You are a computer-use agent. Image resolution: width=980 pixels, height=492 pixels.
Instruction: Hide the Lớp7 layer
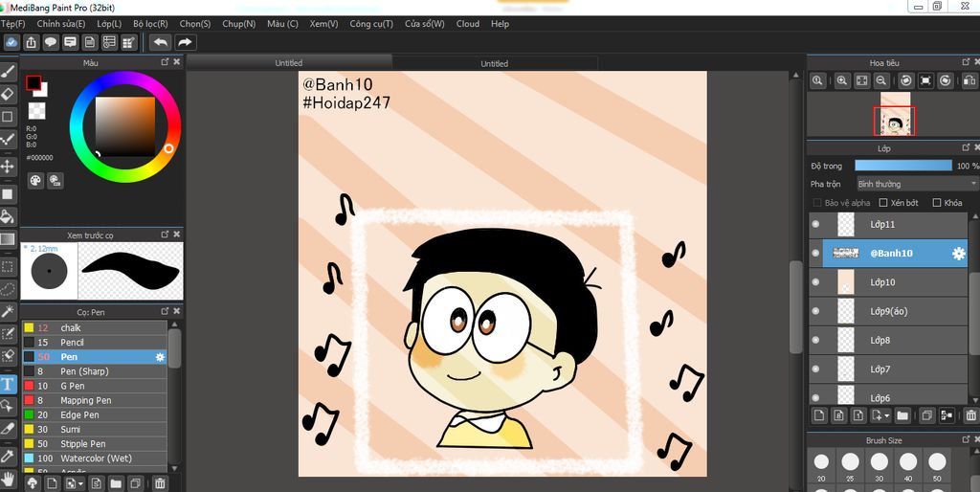click(815, 369)
